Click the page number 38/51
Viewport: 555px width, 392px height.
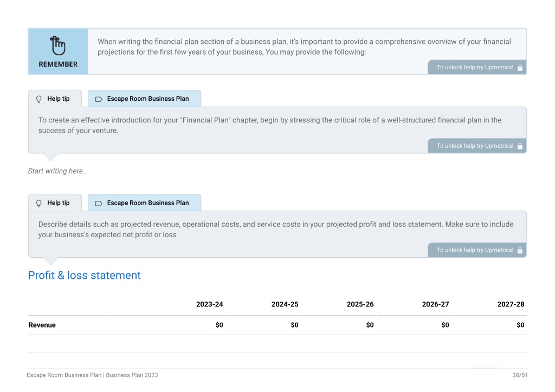tap(520, 375)
